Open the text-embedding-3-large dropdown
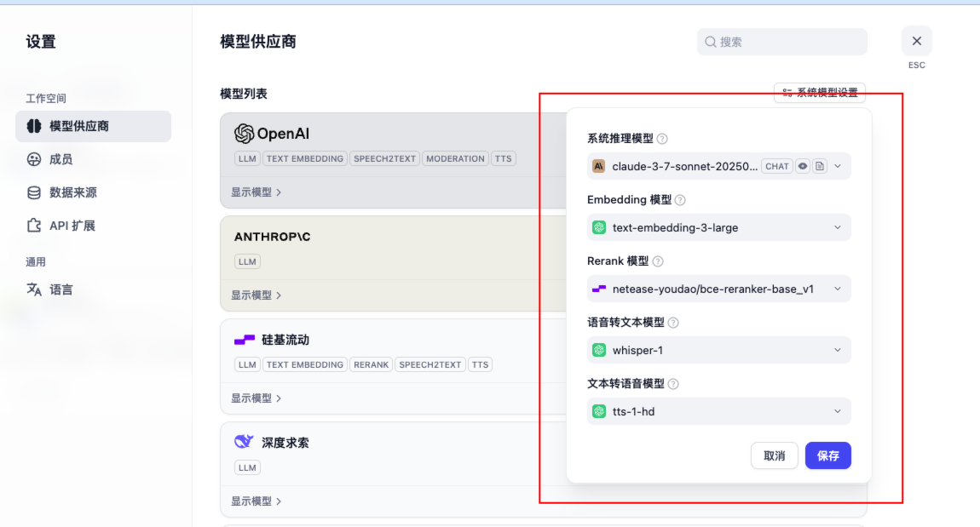Screen dimensions: 980x527 pos(718,227)
